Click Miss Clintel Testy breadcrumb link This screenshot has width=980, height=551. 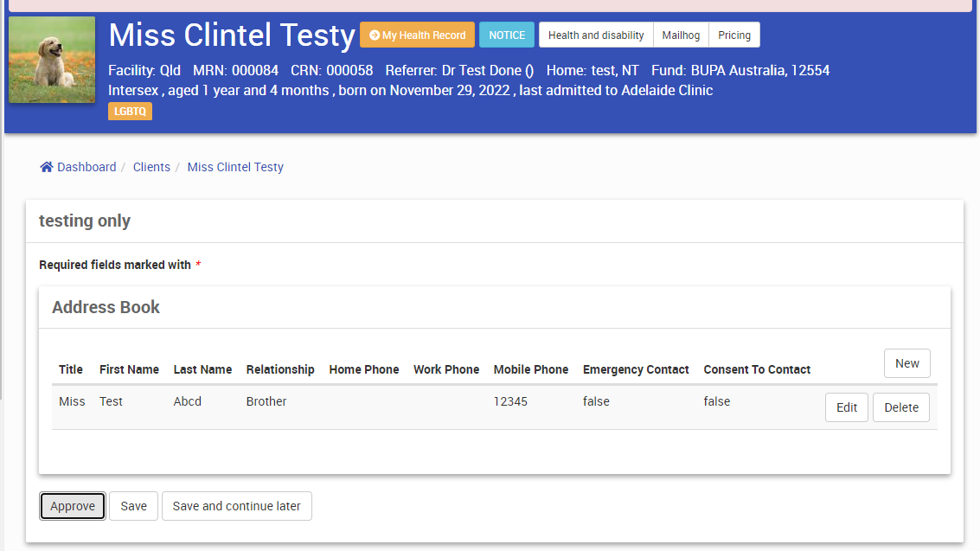pyautogui.click(x=235, y=167)
